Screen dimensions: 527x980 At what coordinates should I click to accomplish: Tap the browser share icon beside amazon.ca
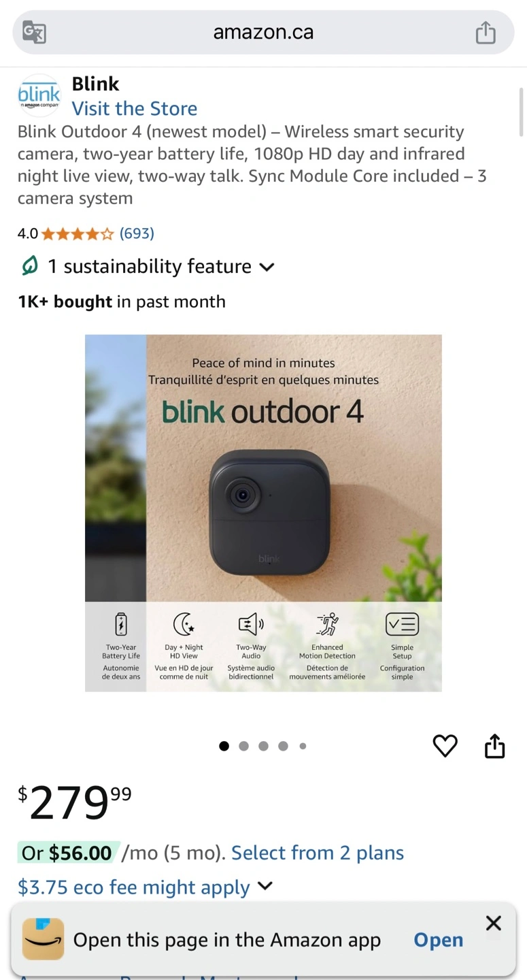[486, 32]
